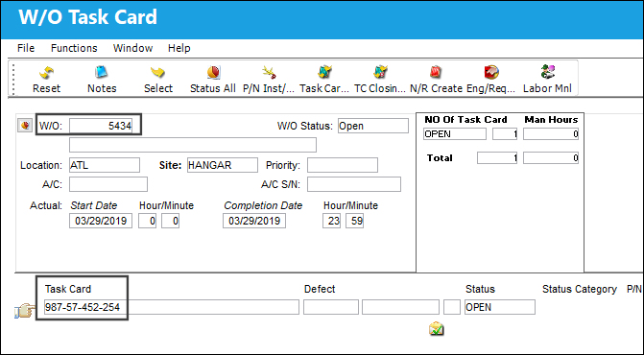The image size is (644, 355).
Task: Click the small icon button beside W/O
Action: [x=25, y=125]
